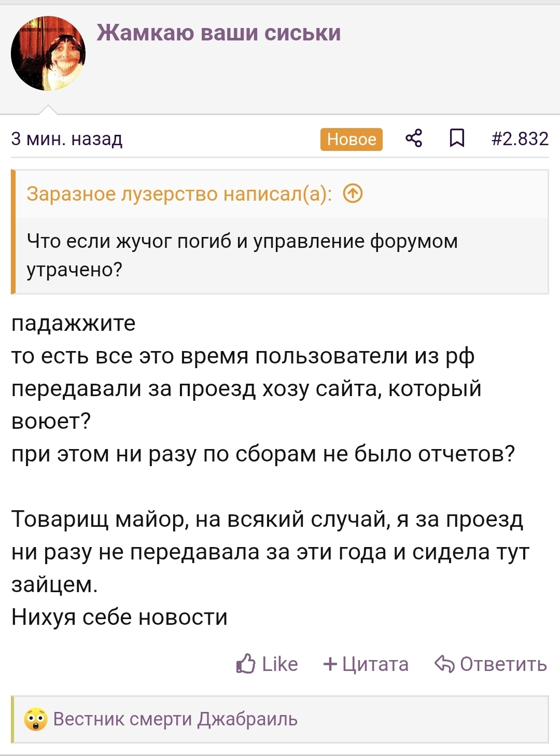Click the 3 мин. назад timestamp
Viewport: 560px width, 756px height.
(x=67, y=138)
